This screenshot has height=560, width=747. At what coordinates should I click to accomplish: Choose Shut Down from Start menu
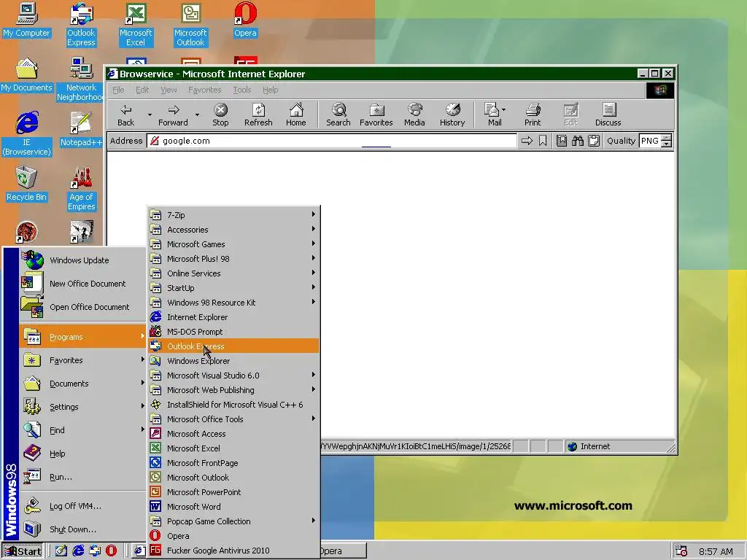click(82, 529)
